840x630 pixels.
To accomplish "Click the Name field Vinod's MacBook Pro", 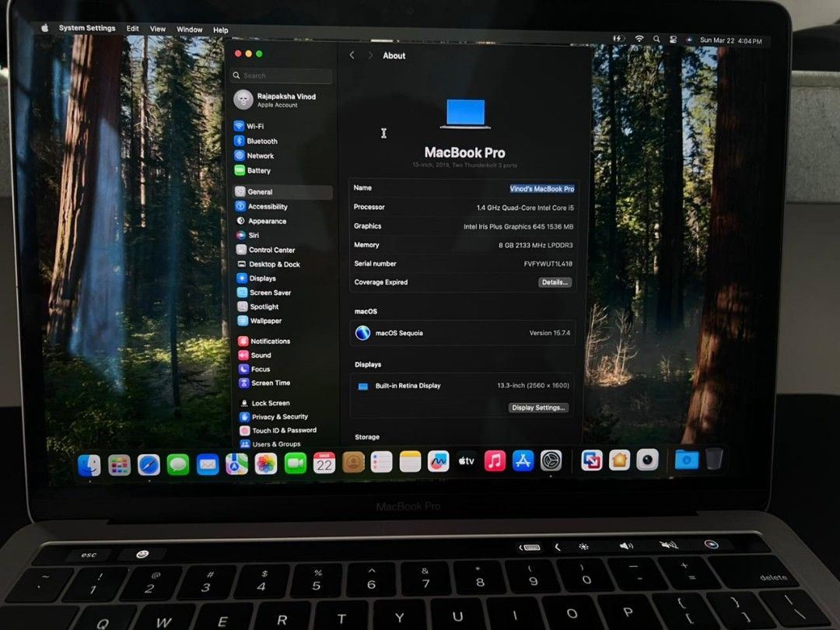I will point(541,188).
